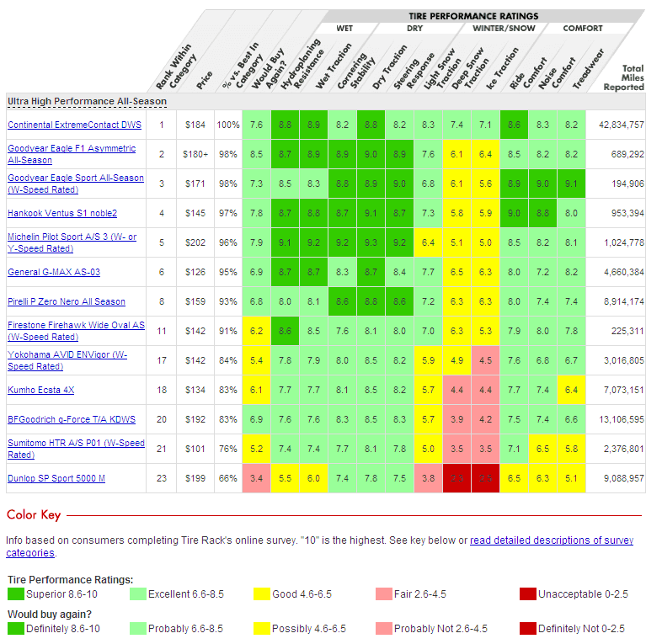The width and height of the screenshot is (662, 644).
Task: Open Firestone Firehawk Wide Oval AS link
Action: pos(76,331)
